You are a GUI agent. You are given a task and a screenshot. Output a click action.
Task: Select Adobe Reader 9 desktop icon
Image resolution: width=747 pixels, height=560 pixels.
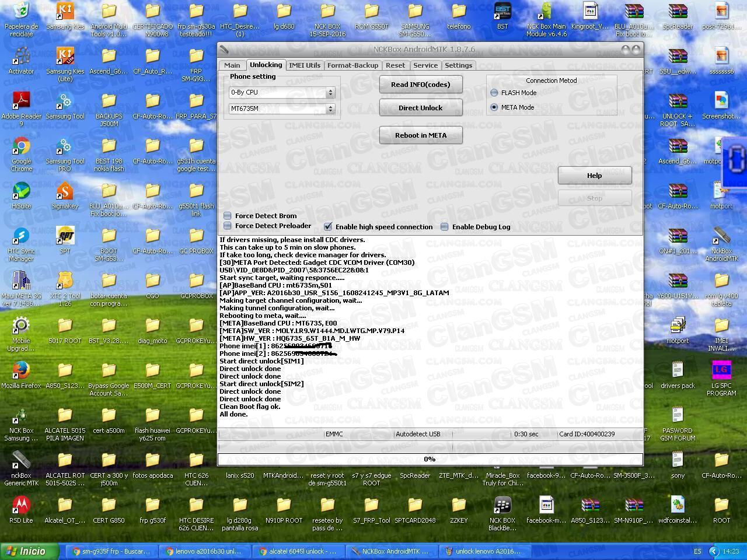coord(21,110)
